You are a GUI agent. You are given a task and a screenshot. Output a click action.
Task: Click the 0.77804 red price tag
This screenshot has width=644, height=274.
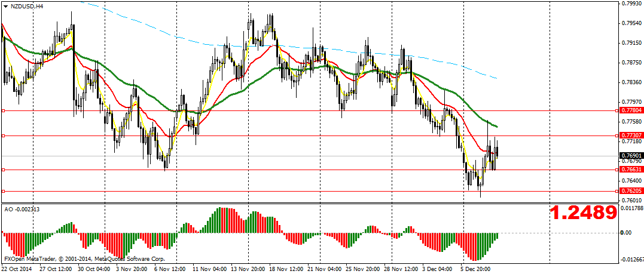(631, 110)
